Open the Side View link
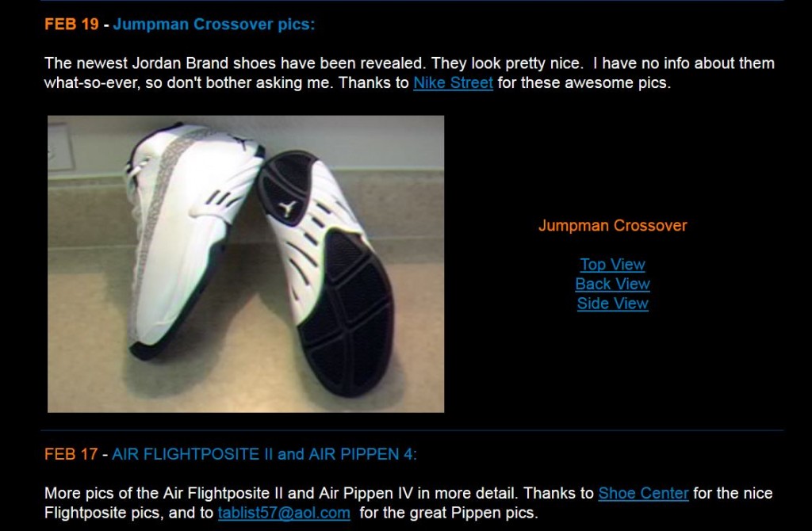This screenshot has width=812, height=531. tap(612, 304)
